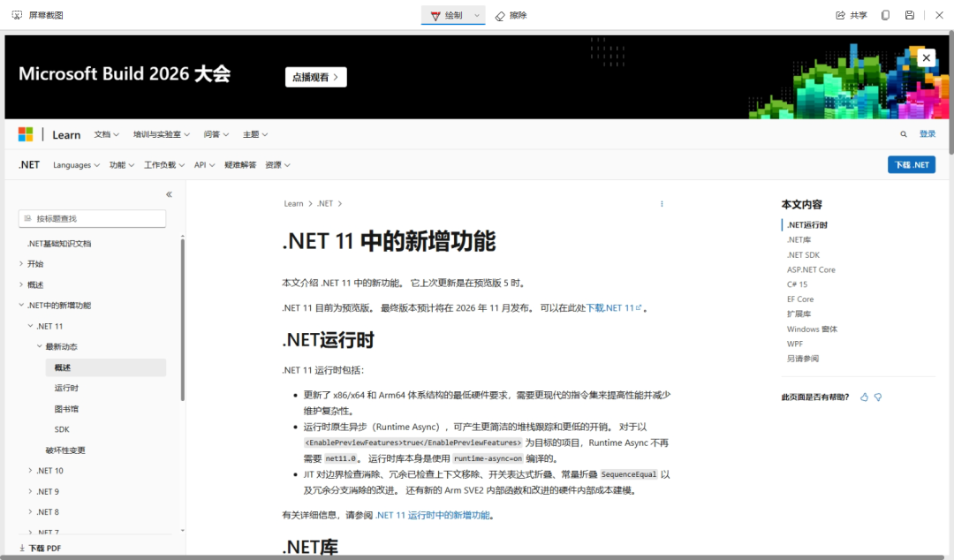
Task: Open the 资源 dropdown menu
Action: coord(277,165)
